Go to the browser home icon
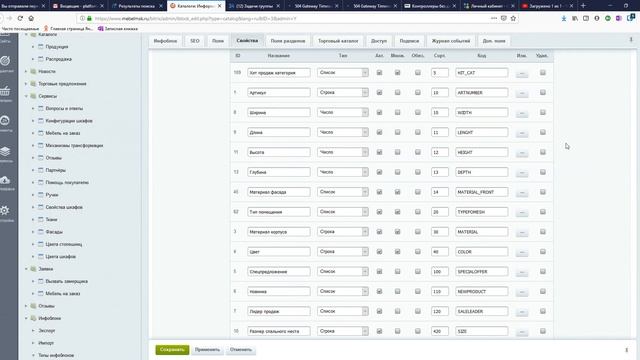This screenshot has width=640, height=360. coord(31,18)
